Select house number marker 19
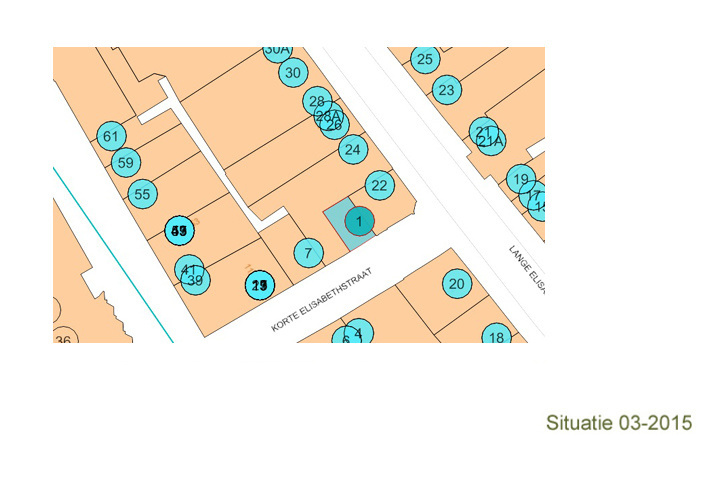The image size is (710, 478). [x=520, y=180]
